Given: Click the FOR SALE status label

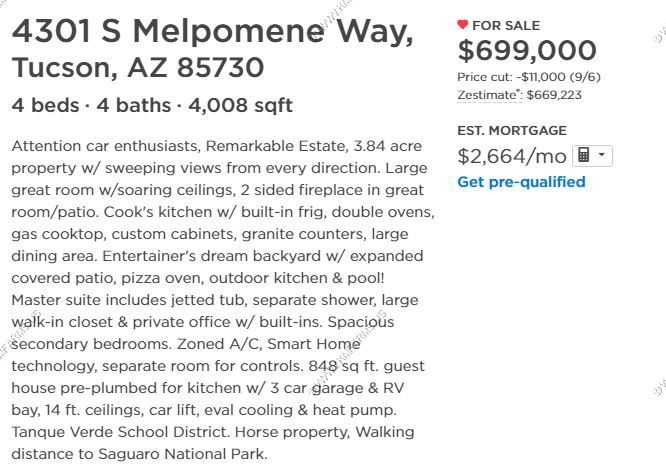Looking at the screenshot, I should point(506,25).
